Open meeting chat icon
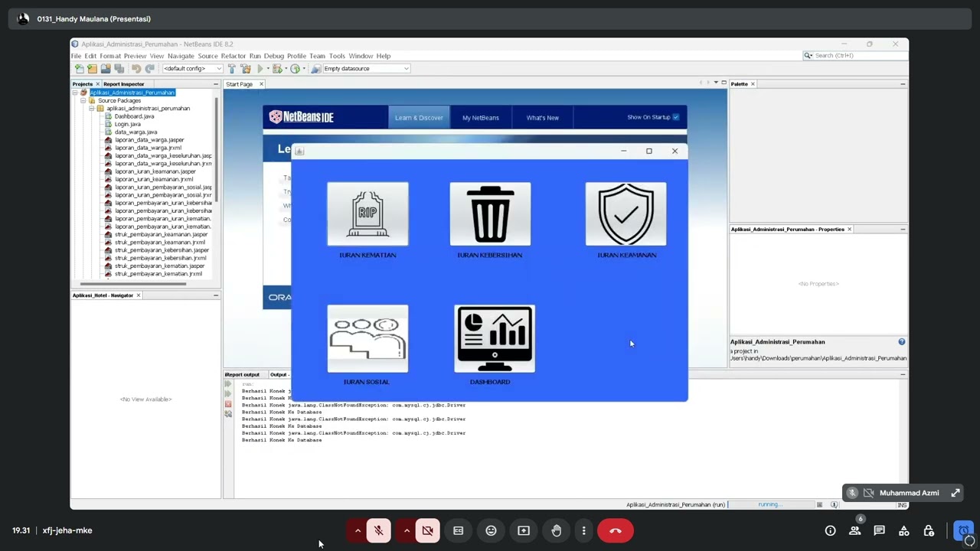980x551 pixels. tap(879, 530)
